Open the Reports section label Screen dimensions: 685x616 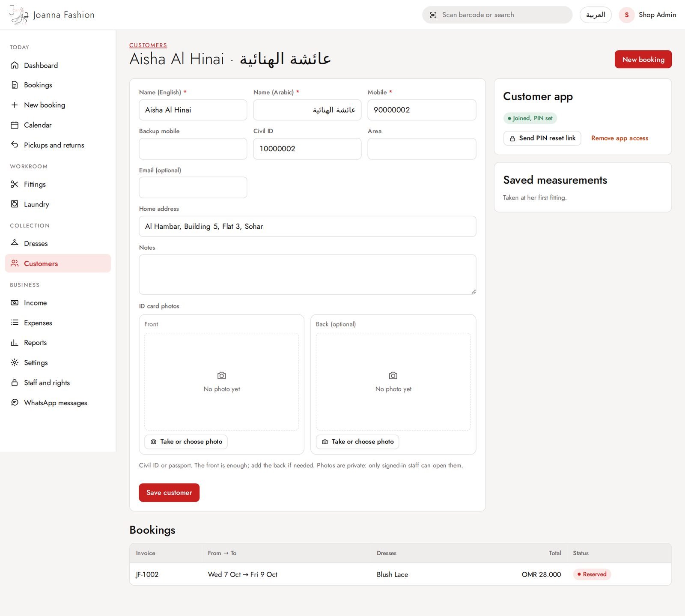tap(36, 343)
